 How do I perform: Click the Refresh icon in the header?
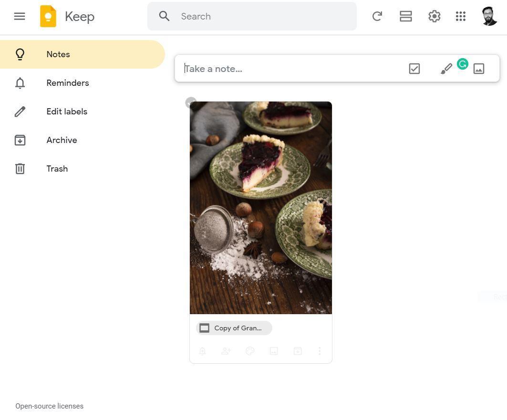[x=377, y=16]
